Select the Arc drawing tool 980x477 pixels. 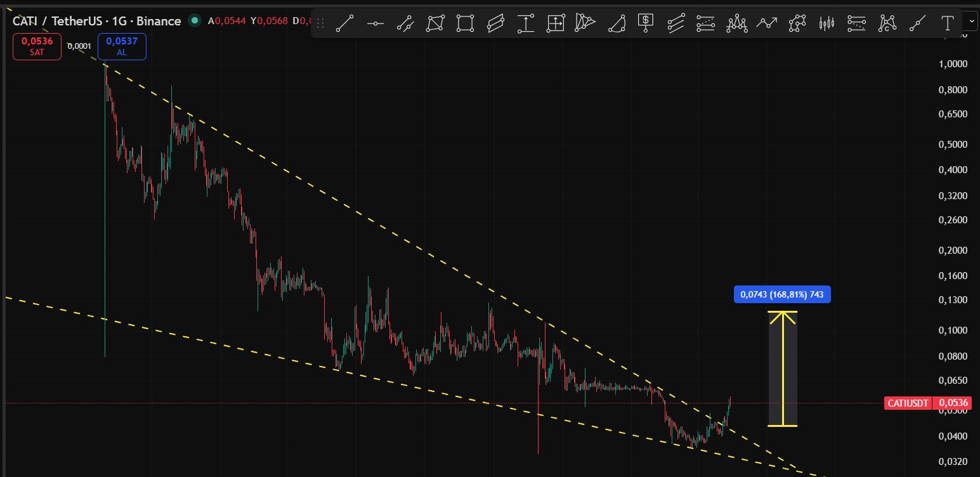pyautogui.click(x=616, y=23)
